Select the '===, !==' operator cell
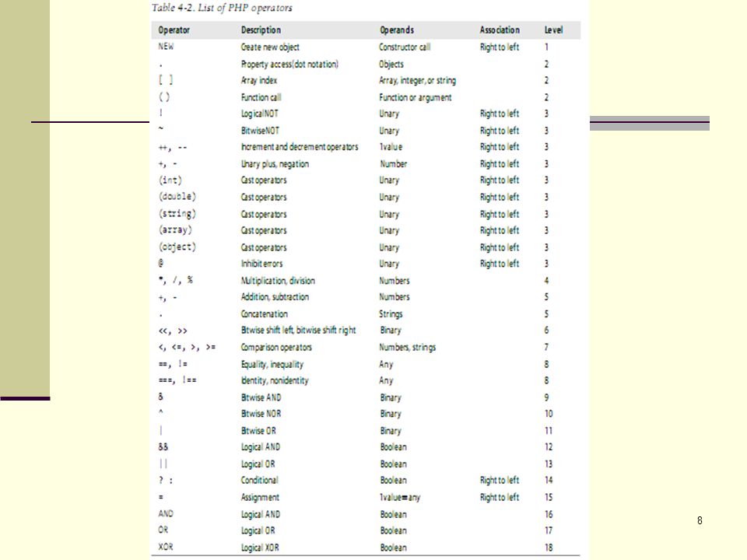747x560 pixels. coord(177,380)
